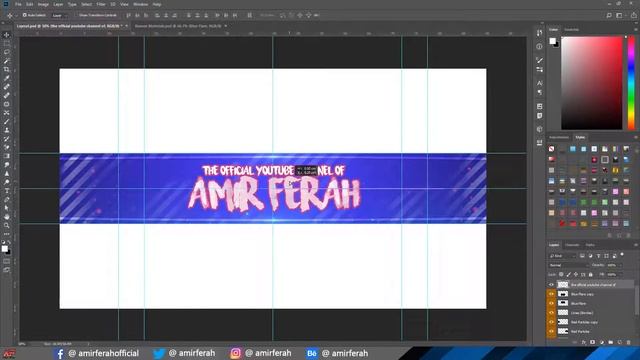The image size is (640, 360).
Task: Open the Window menu
Action: (141, 4)
